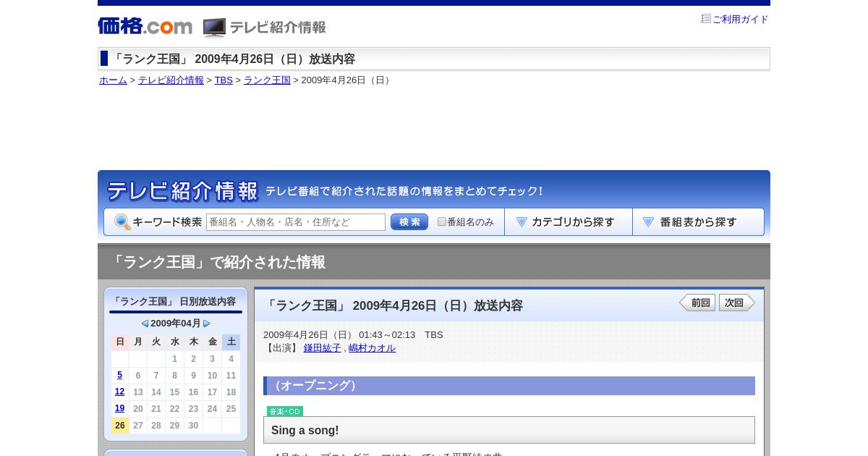The height and width of the screenshot is (456, 868).
Task: Click the 日 Sunday column header
Action: click(120, 342)
